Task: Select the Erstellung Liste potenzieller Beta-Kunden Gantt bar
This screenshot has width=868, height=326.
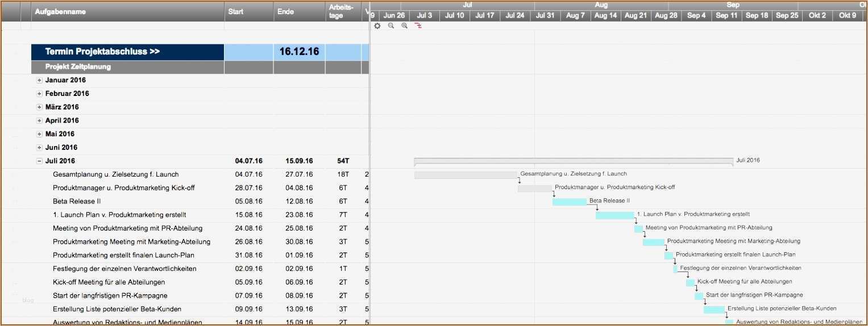Action: pos(715,310)
